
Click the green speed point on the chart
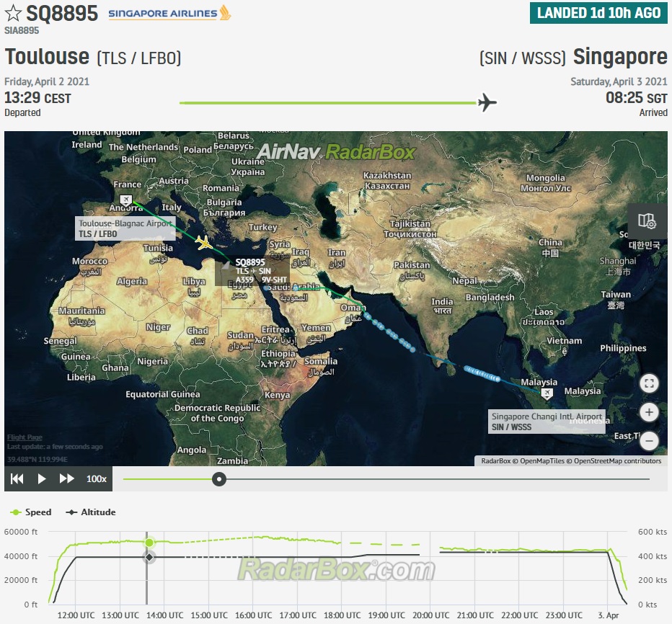pos(149,543)
